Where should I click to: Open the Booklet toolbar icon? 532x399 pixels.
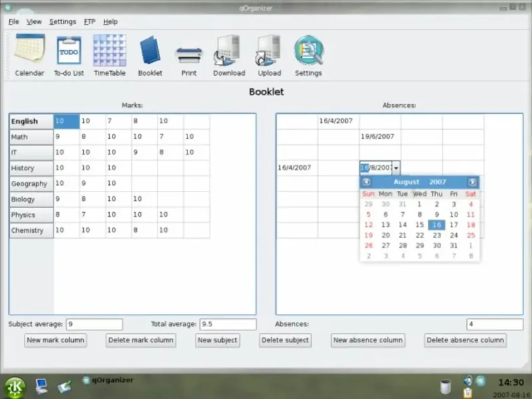click(x=150, y=55)
